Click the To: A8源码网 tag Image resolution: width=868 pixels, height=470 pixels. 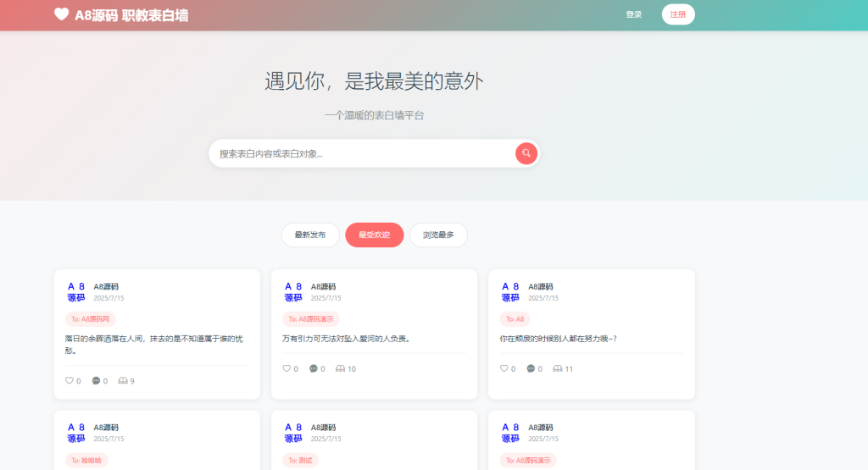pos(90,319)
